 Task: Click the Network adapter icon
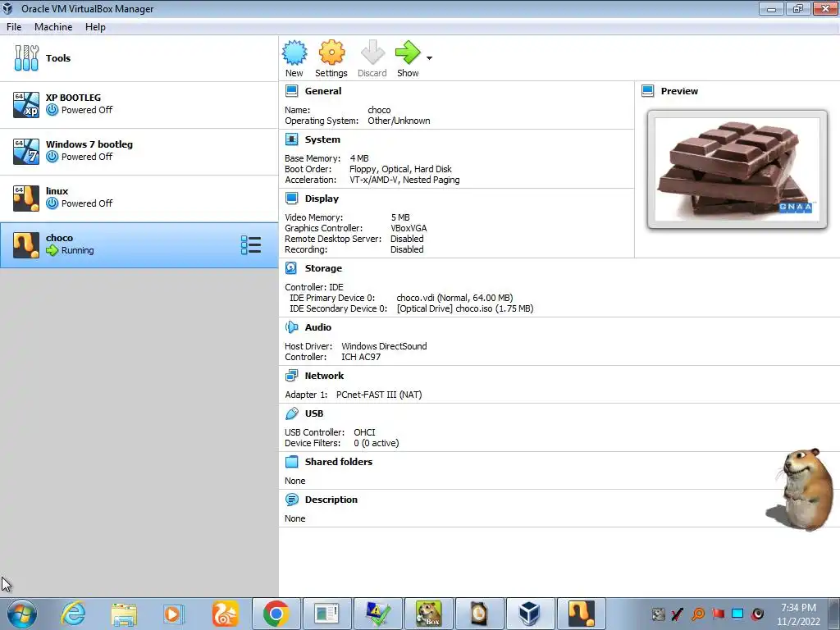[x=291, y=376]
